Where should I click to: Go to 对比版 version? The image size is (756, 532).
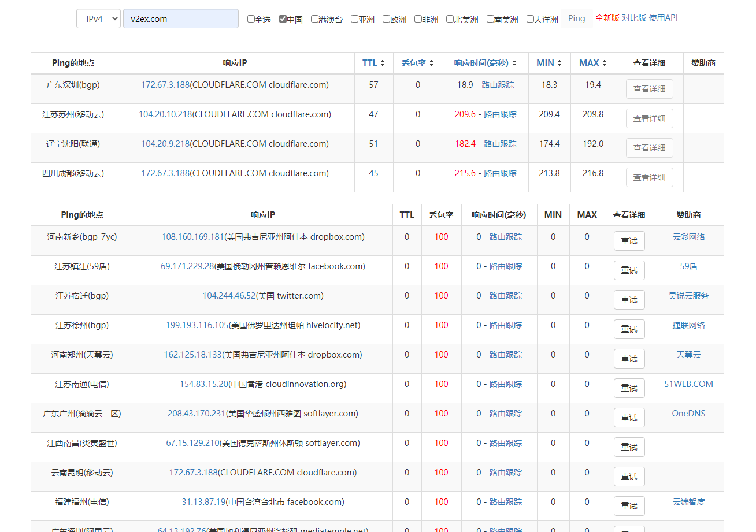click(633, 18)
